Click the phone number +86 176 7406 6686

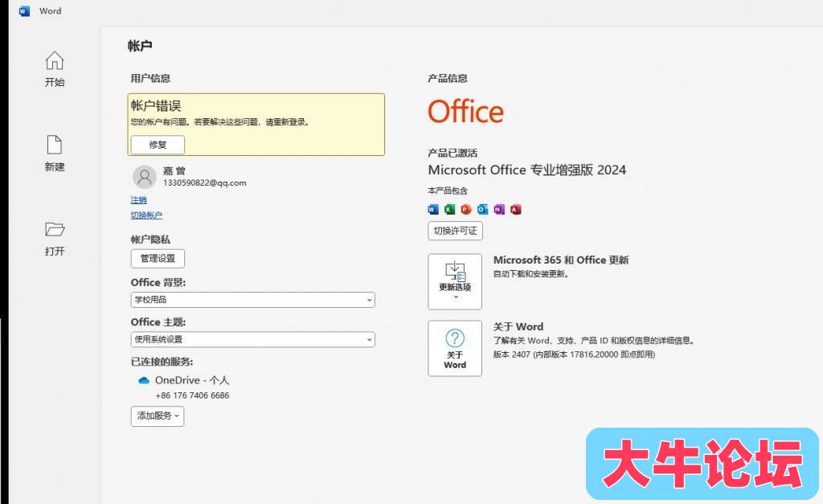[x=192, y=395]
